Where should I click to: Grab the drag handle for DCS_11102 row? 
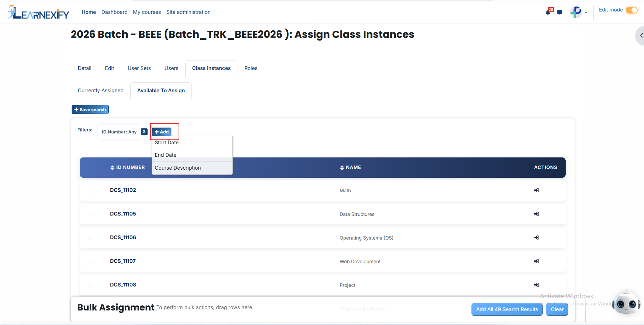tap(90, 191)
